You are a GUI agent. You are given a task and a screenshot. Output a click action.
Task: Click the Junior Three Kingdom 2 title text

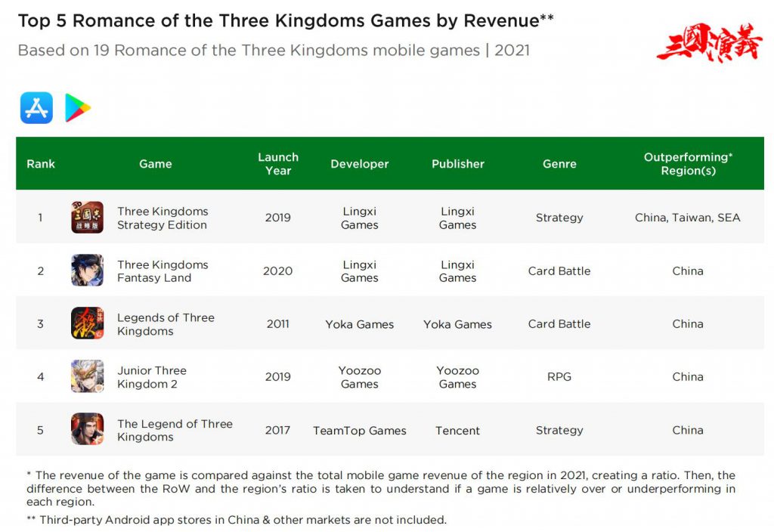152,377
